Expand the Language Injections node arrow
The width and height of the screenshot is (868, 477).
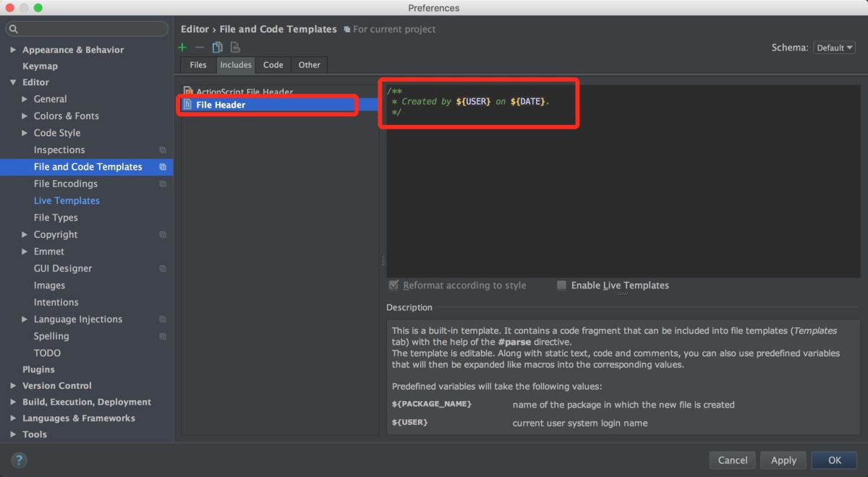tap(25, 319)
